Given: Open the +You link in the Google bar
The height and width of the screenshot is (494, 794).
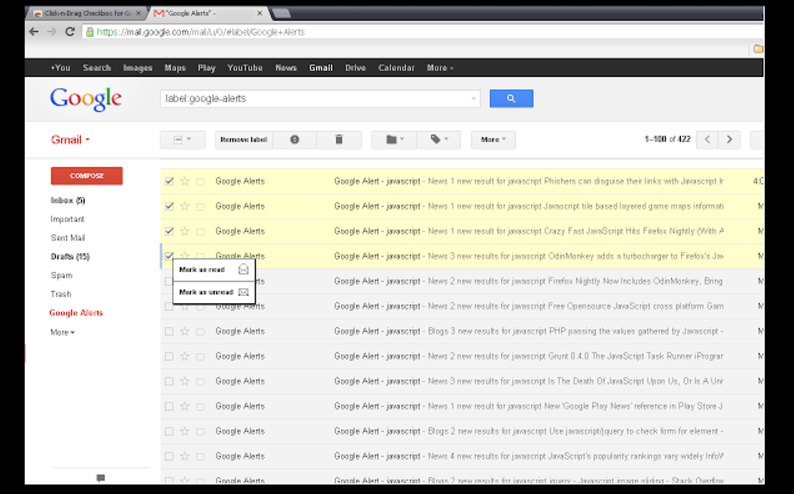Looking at the screenshot, I should click(60, 68).
